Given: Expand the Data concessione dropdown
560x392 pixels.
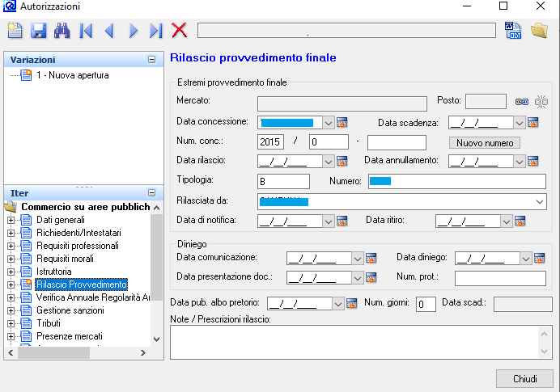Looking at the screenshot, I should click(329, 123).
